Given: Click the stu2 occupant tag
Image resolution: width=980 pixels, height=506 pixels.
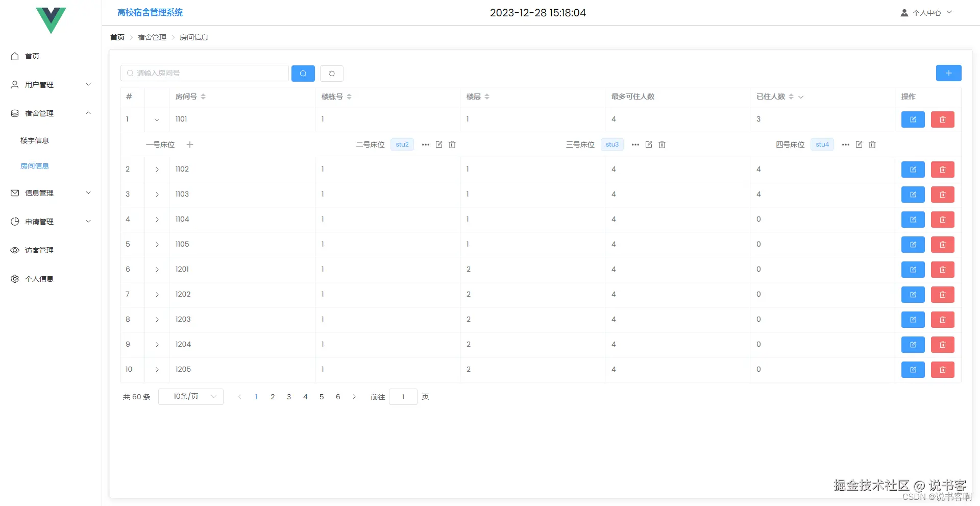Looking at the screenshot, I should pyautogui.click(x=402, y=144).
